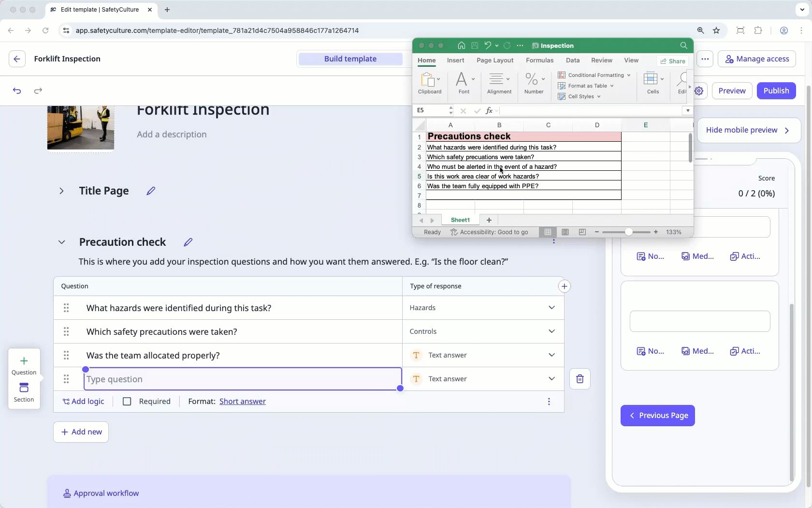The image size is (812, 508).
Task: Expand Format as Table menu in Excel
Action: point(612,86)
